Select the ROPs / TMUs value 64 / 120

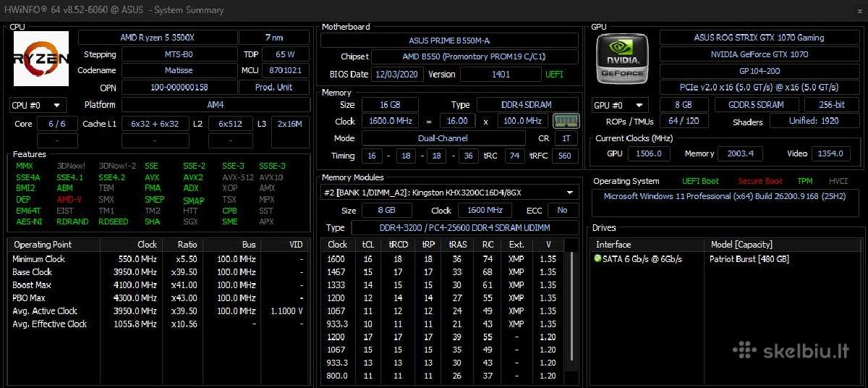click(x=684, y=121)
